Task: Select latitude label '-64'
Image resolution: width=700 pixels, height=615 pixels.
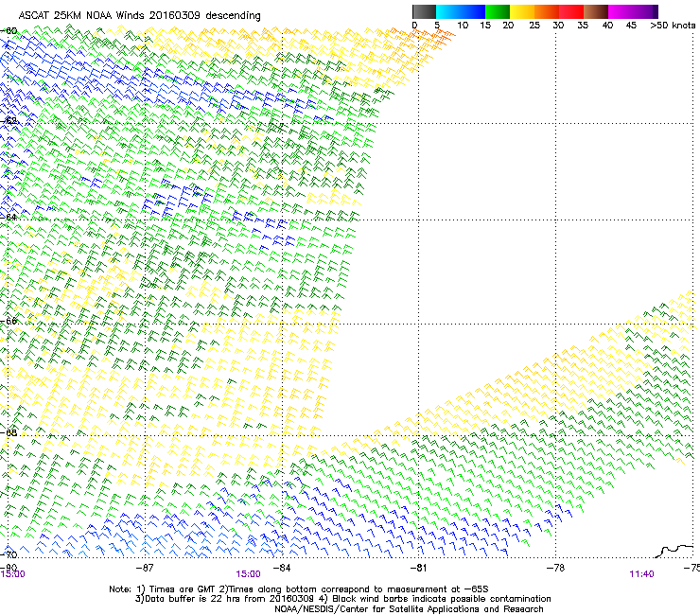Action: click(x=9, y=217)
